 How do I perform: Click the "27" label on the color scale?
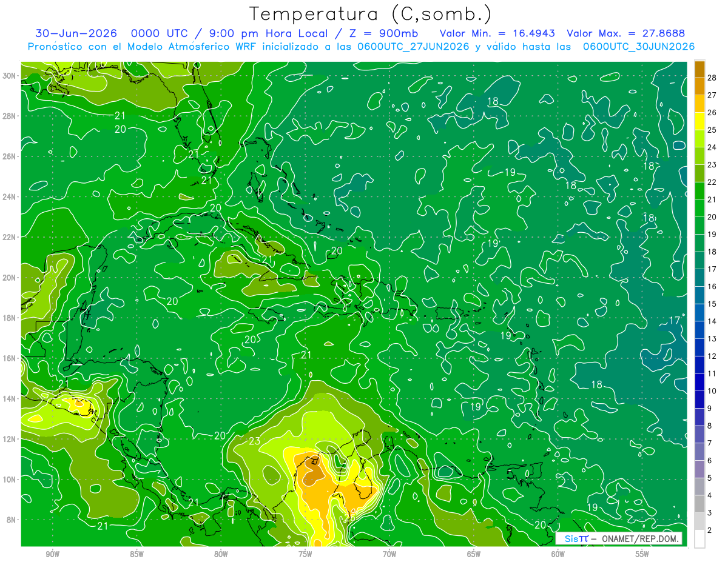712,95
